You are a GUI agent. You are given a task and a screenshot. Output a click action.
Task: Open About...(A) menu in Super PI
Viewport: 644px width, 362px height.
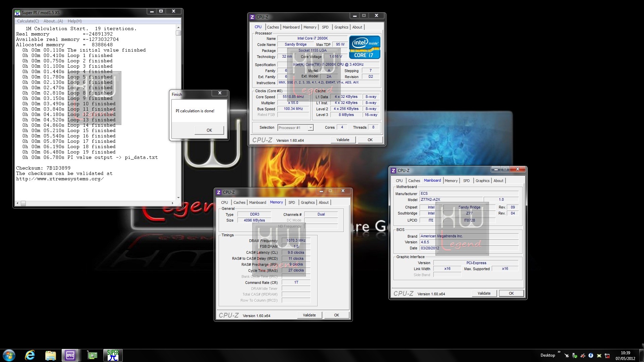pyautogui.click(x=53, y=21)
